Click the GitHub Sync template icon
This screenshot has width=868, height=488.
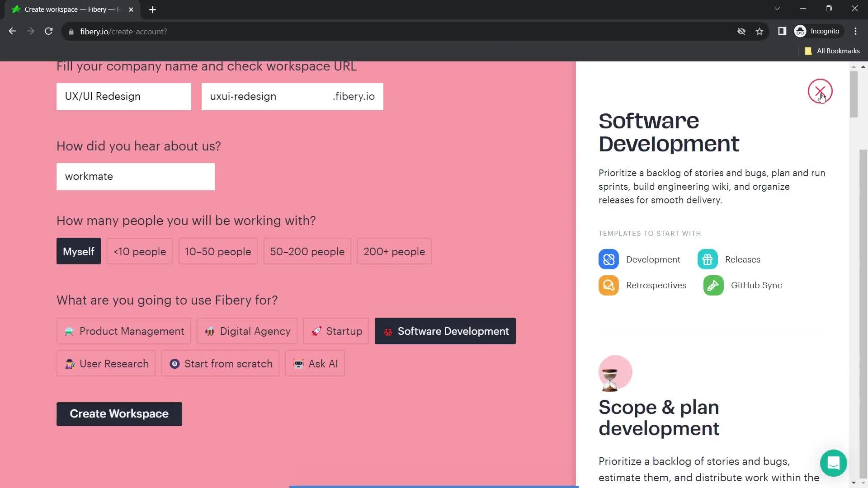[713, 285]
